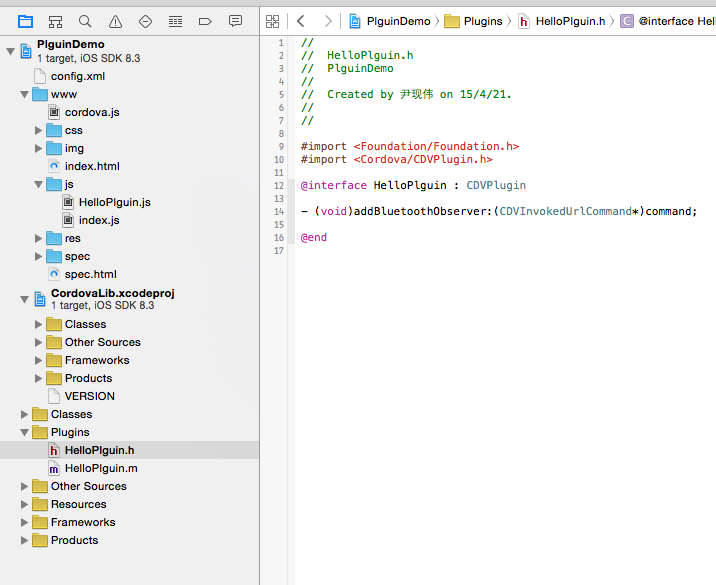Switch to the Symbol navigator
Screen dimensions: 716x585
click(55, 21)
